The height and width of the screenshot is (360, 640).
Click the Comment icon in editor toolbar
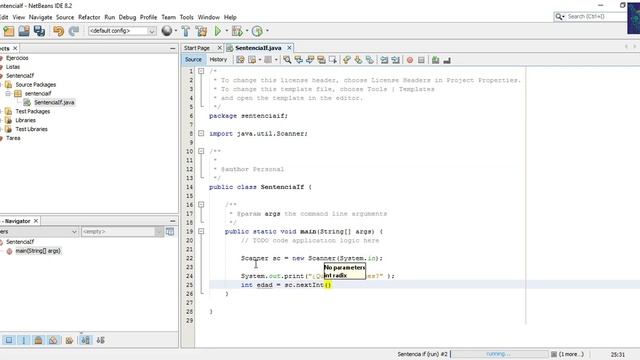tap(436, 60)
